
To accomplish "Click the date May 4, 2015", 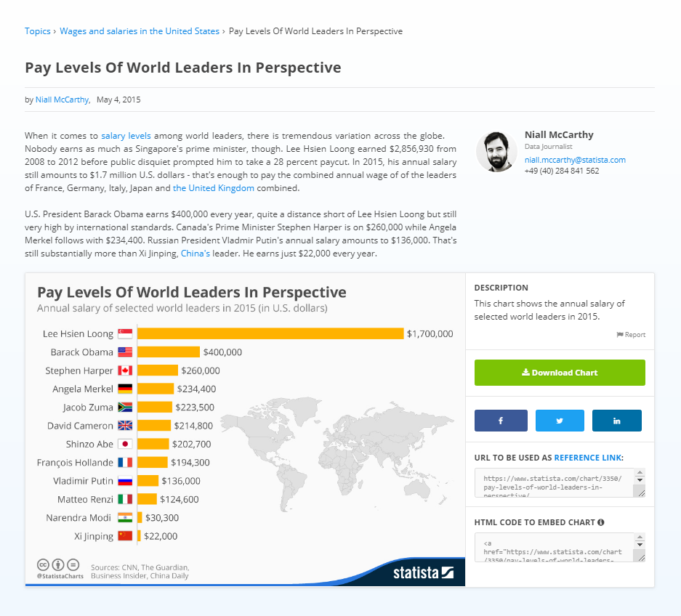I will pos(118,100).
